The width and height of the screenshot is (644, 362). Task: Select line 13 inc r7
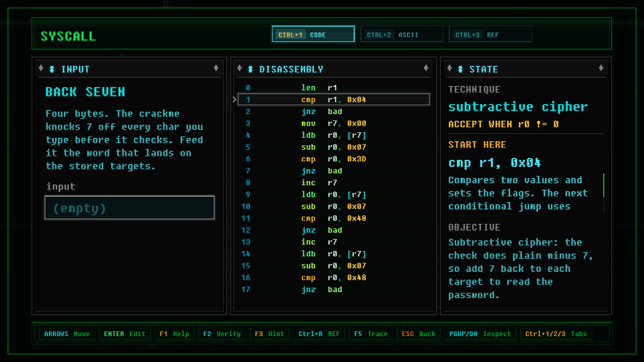(334, 242)
